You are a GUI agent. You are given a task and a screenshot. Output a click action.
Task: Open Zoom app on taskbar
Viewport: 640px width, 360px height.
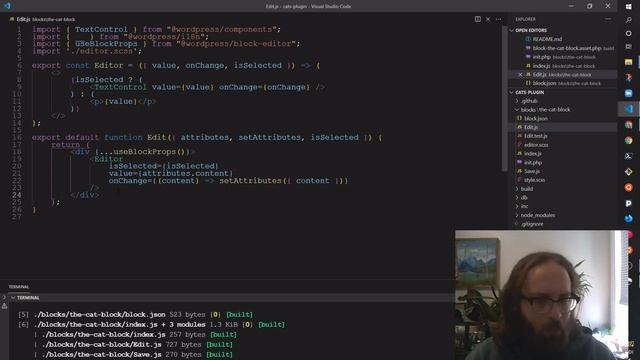tap(629, 93)
